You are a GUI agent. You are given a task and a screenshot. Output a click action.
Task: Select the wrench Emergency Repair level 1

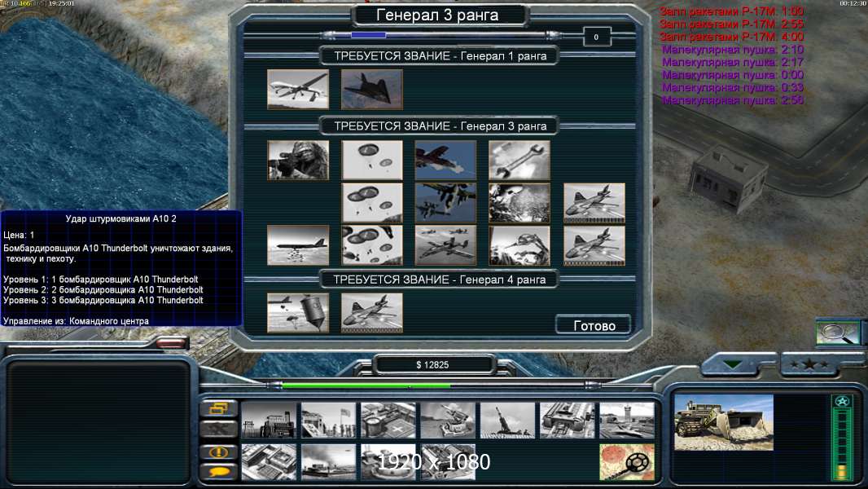519,160
